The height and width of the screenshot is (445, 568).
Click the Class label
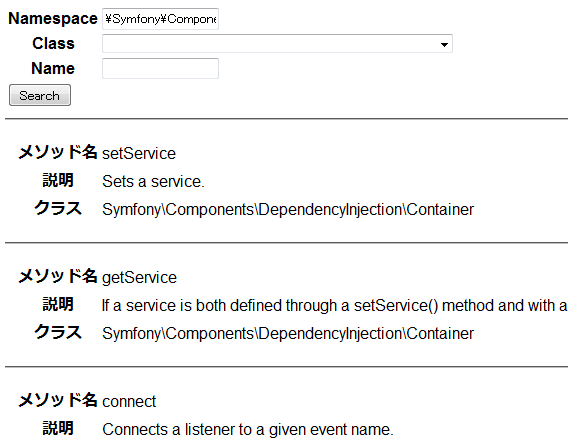click(53, 43)
